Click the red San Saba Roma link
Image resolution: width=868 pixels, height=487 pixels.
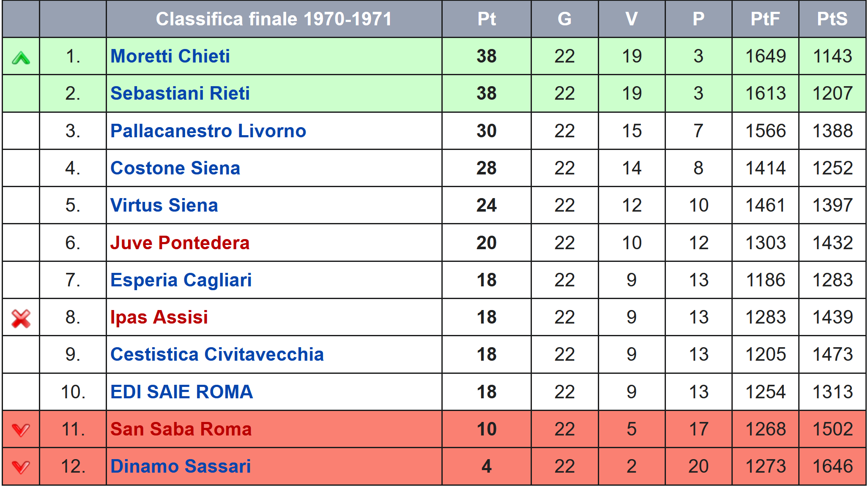(x=181, y=429)
